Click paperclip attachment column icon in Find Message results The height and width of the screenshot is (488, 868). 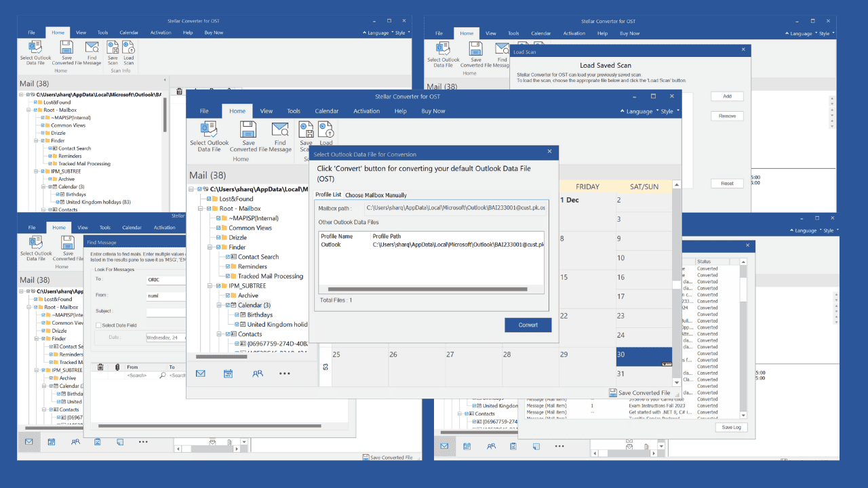pos(117,367)
